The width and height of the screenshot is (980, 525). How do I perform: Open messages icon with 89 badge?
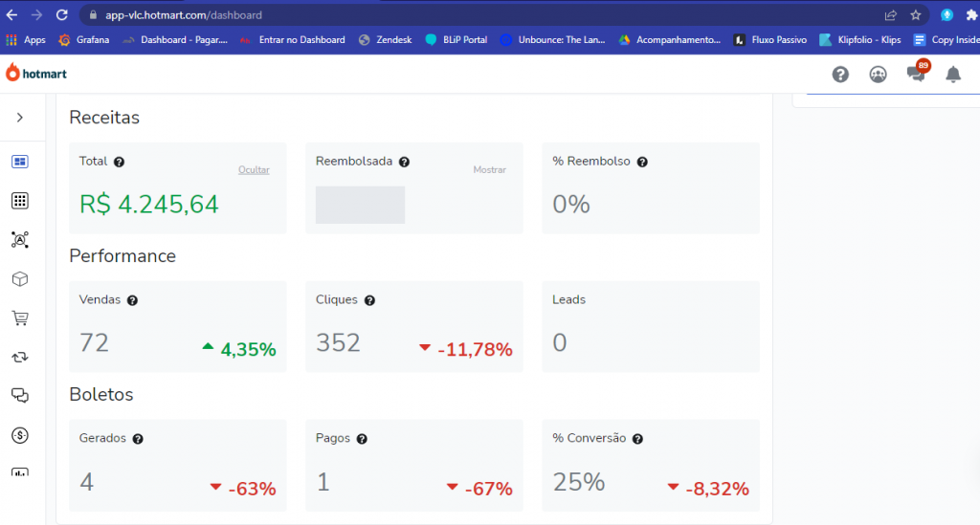(x=917, y=73)
